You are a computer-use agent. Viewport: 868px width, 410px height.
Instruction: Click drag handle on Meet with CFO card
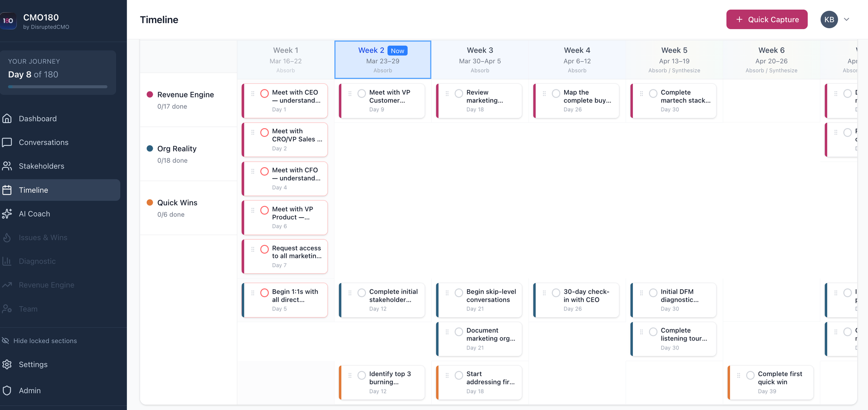[x=253, y=172]
